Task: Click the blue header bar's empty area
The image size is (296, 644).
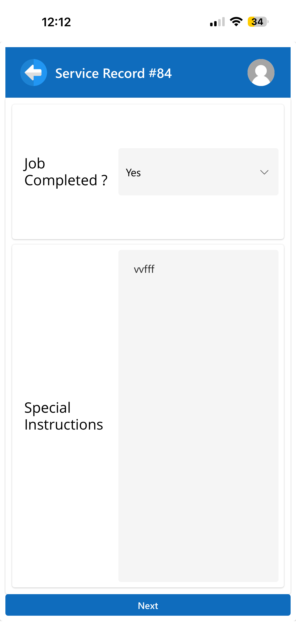Action: click(x=210, y=73)
